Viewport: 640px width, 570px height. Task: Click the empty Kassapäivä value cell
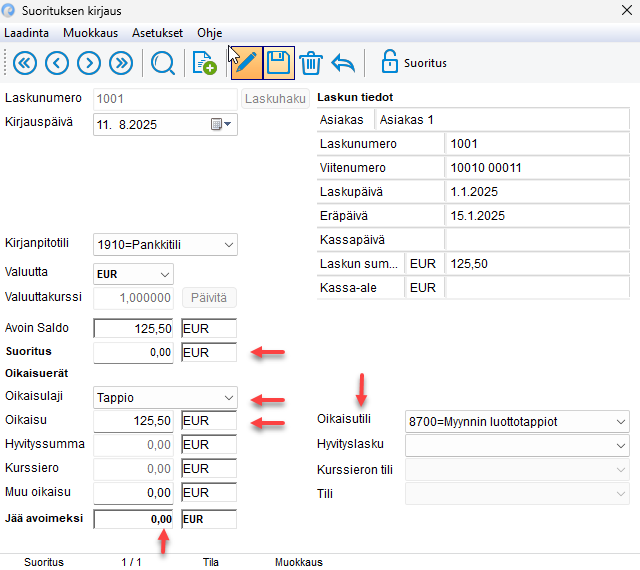point(537,240)
